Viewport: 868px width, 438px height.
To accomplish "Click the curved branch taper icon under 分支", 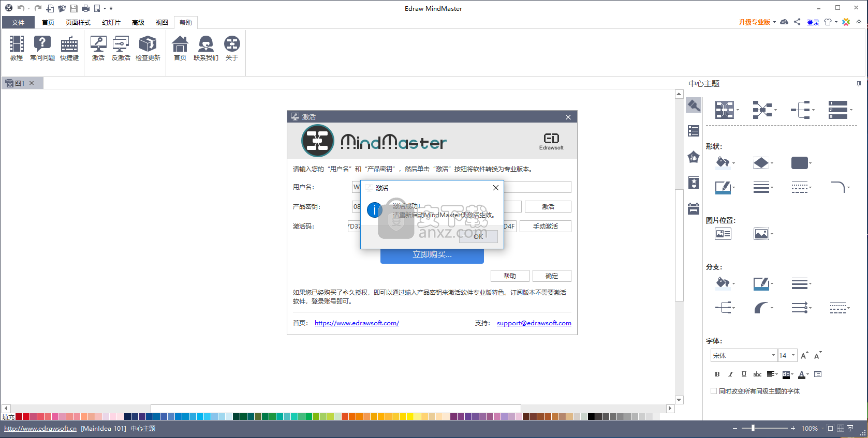I will (x=761, y=308).
